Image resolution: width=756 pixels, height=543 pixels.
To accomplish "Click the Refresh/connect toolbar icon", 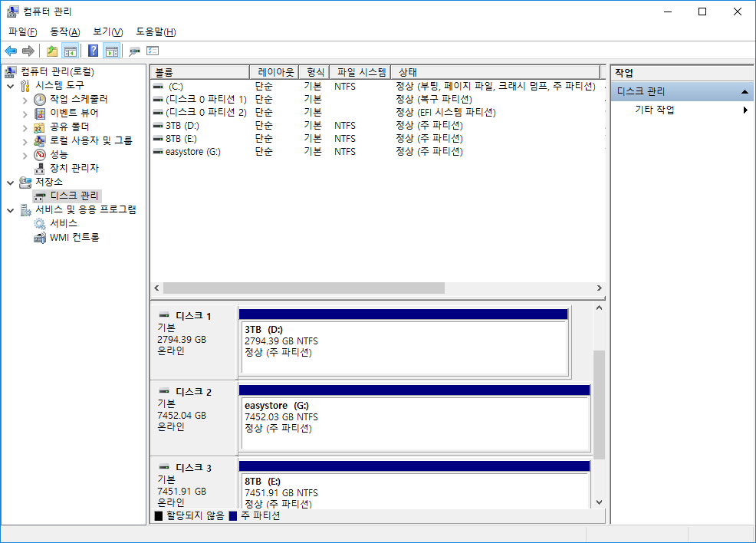I will [134, 51].
